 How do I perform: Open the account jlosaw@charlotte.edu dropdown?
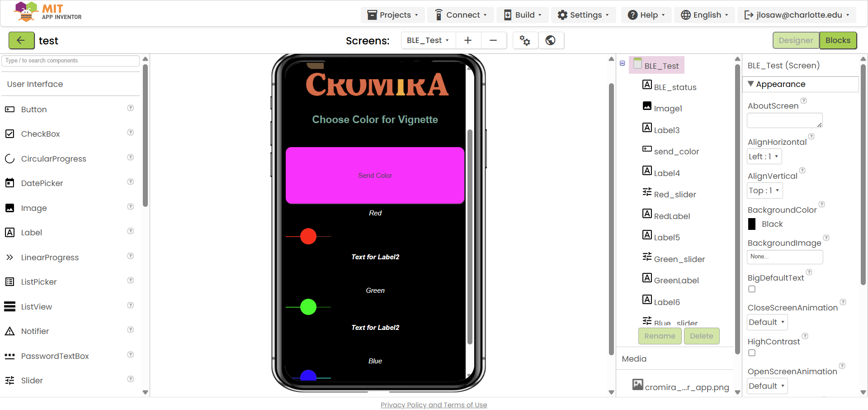797,15
